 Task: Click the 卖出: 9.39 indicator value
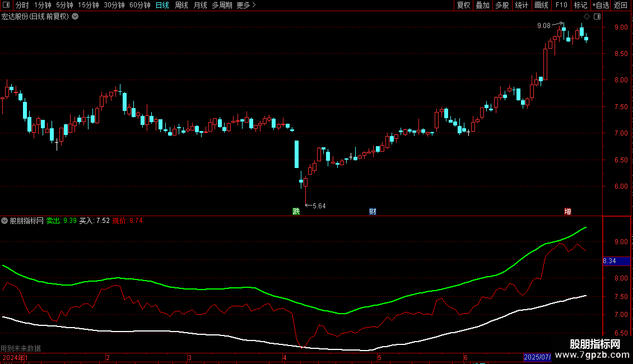(x=62, y=221)
